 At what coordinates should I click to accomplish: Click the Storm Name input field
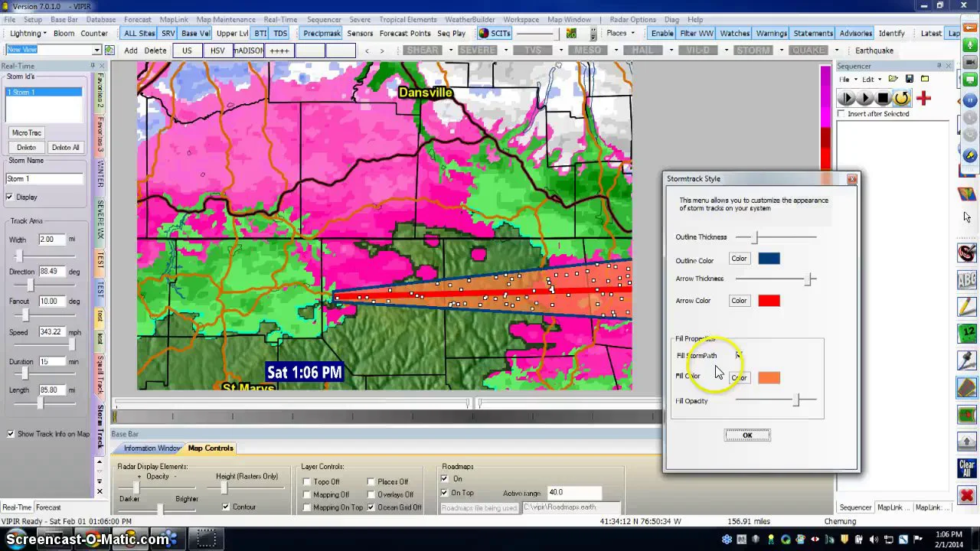44,179
